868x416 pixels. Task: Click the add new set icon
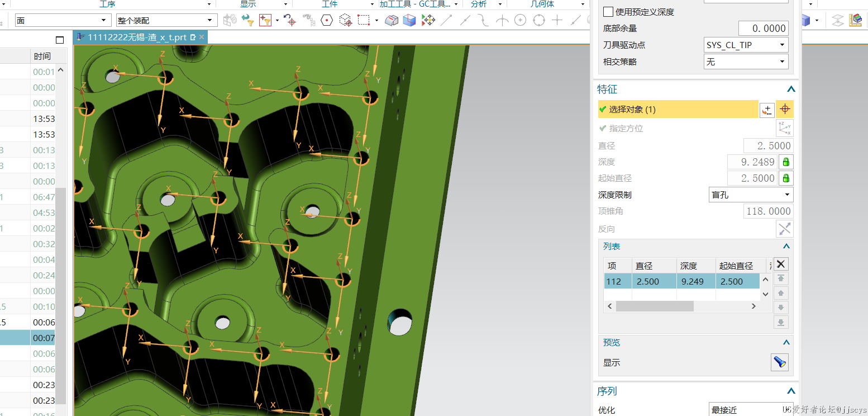767,110
